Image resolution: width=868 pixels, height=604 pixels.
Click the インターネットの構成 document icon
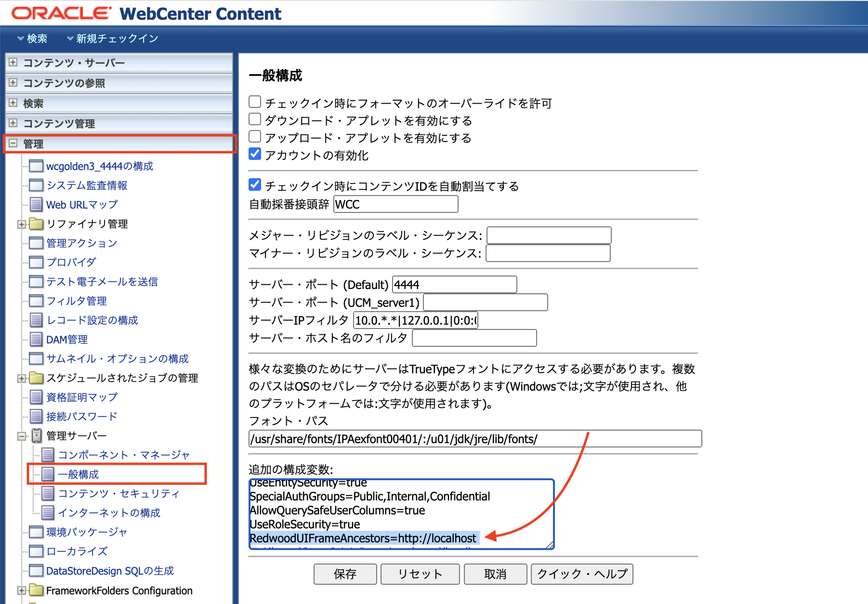coord(48,513)
